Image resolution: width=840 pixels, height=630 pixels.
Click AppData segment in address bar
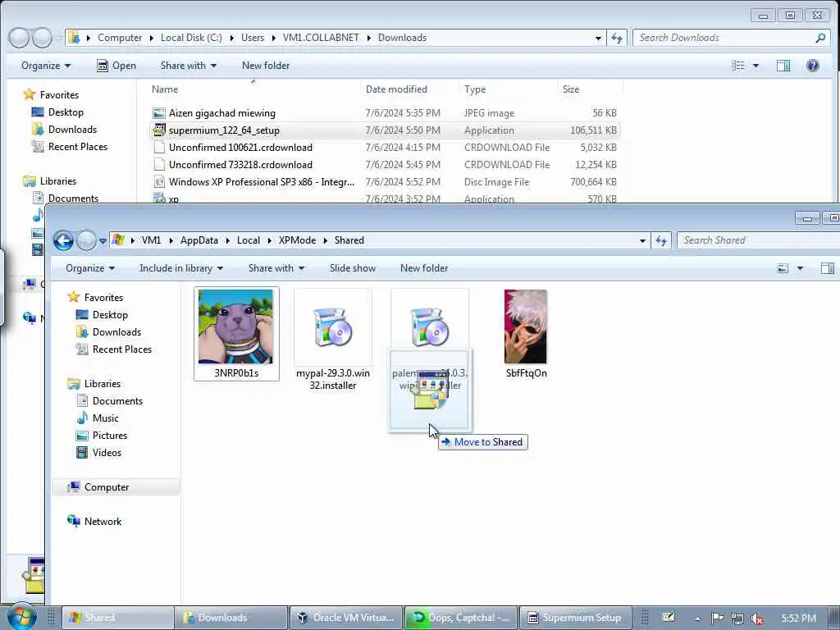click(x=199, y=240)
